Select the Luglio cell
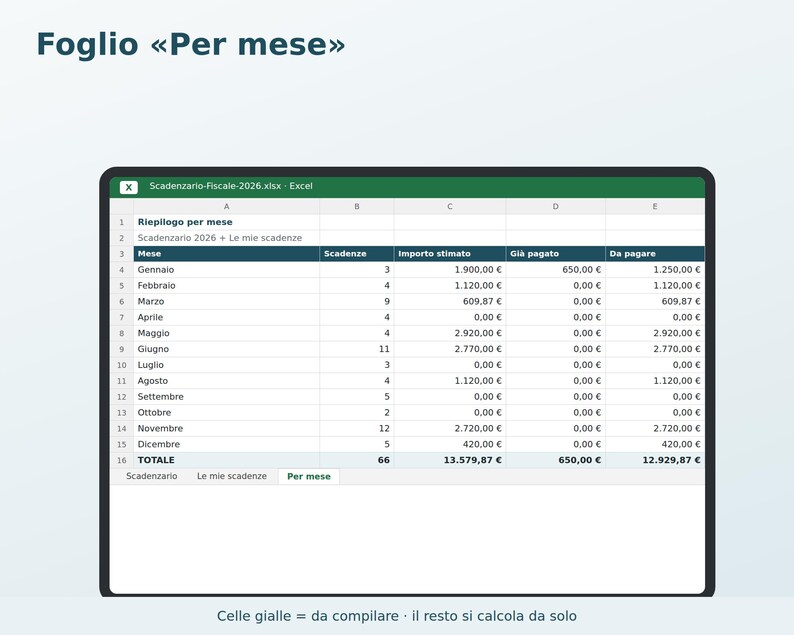The height and width of the screenshot is (635, 794). 226,365
